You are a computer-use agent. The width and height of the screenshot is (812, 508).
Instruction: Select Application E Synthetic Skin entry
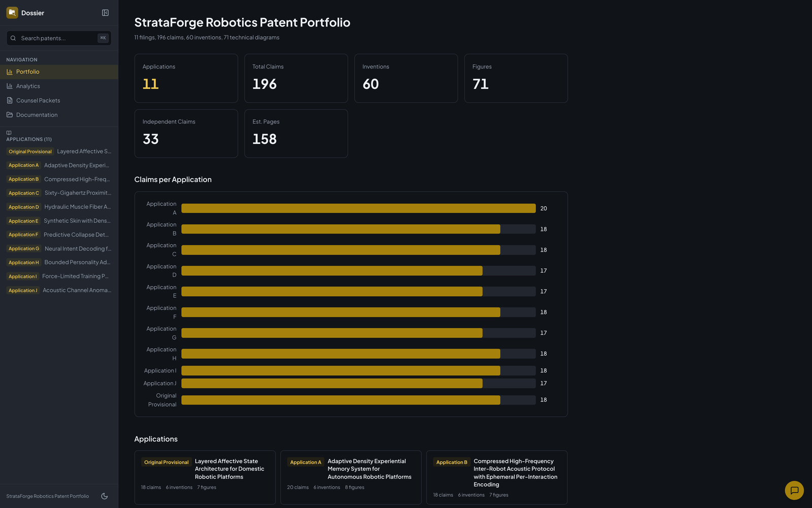(59, 221)
